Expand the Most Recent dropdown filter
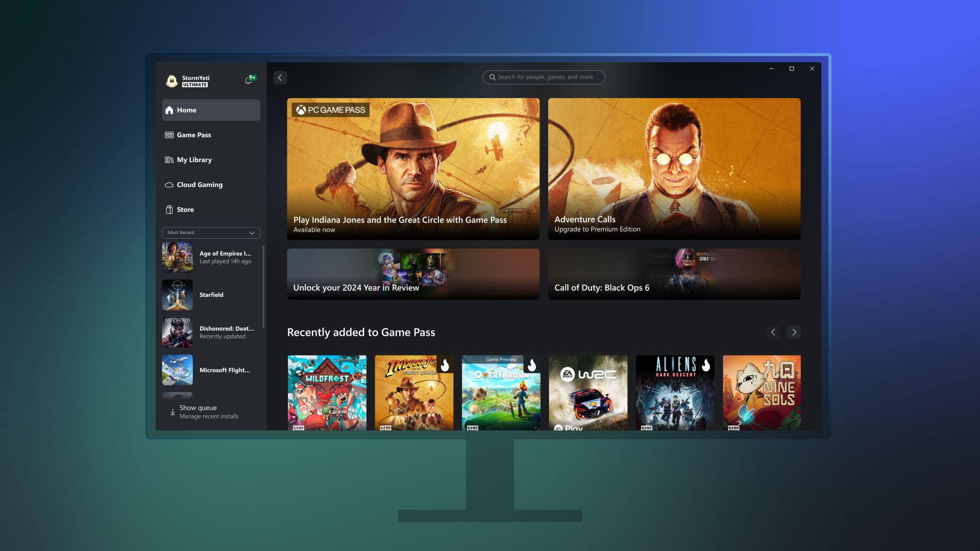The width and height of the screenshot is (980, 551). coord(253,233)
